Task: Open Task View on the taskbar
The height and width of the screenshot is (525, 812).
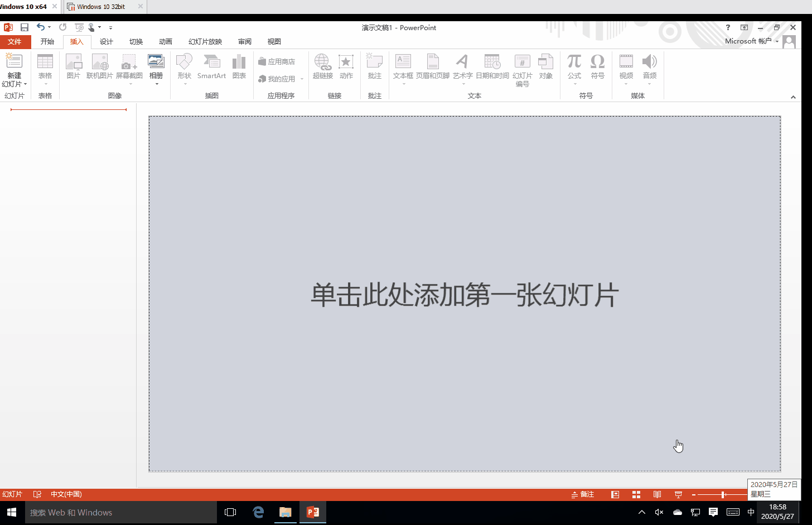Action: 230,512
